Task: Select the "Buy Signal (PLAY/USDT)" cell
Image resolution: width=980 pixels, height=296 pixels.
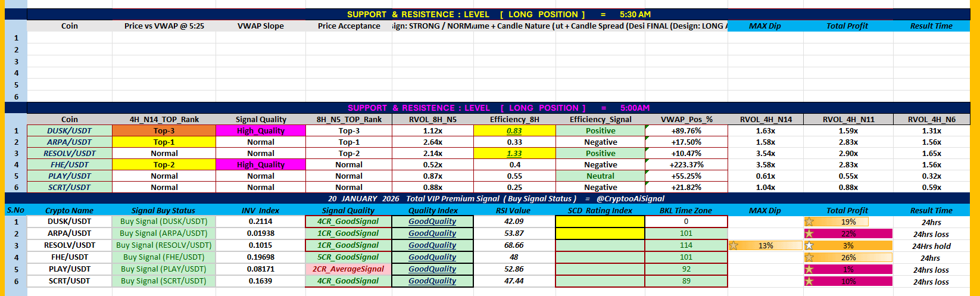Action: [x=164, y=269]
